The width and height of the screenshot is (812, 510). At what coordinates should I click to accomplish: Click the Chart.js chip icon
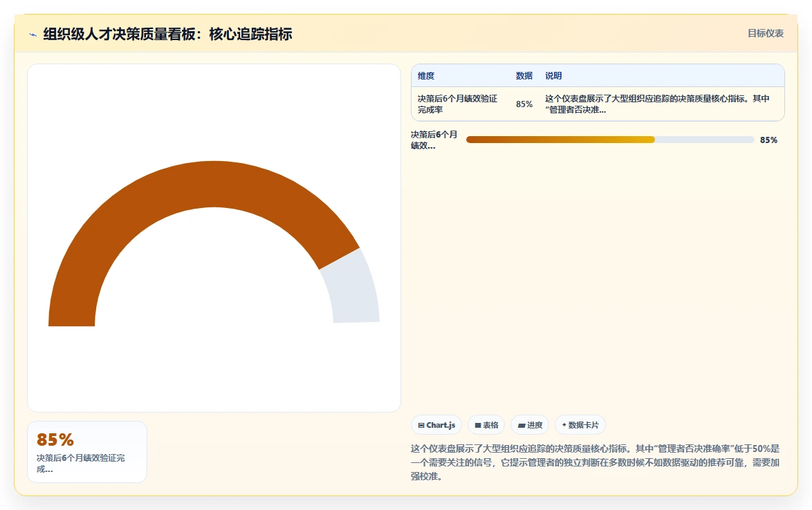421,425
